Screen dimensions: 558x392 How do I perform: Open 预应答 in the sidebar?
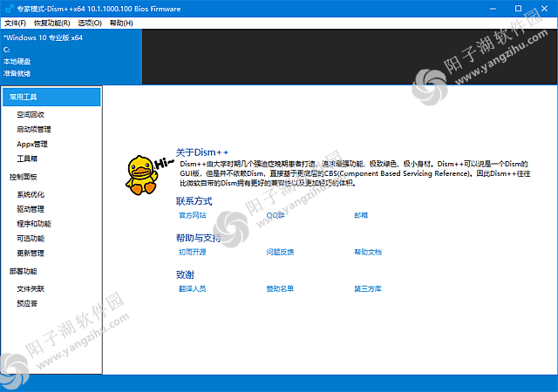[27, 303]
